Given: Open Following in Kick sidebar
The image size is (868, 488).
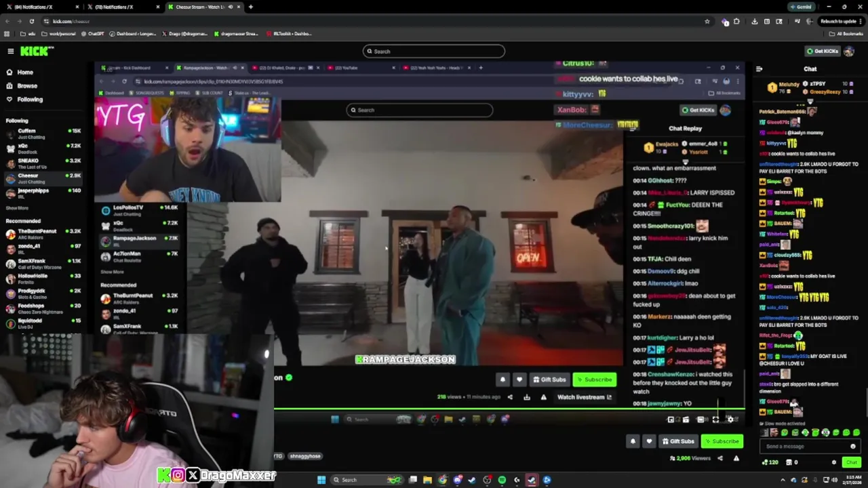Looking at the screenshot, I should tap(30, 99).
